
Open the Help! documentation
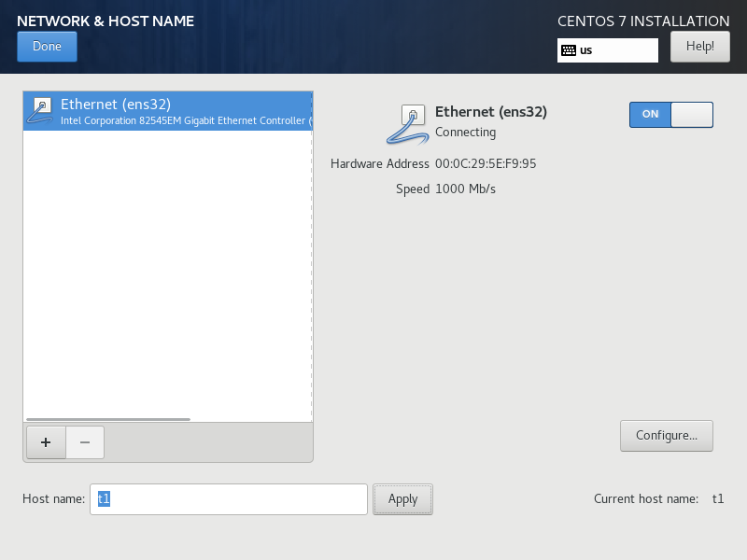coord(699,46)
